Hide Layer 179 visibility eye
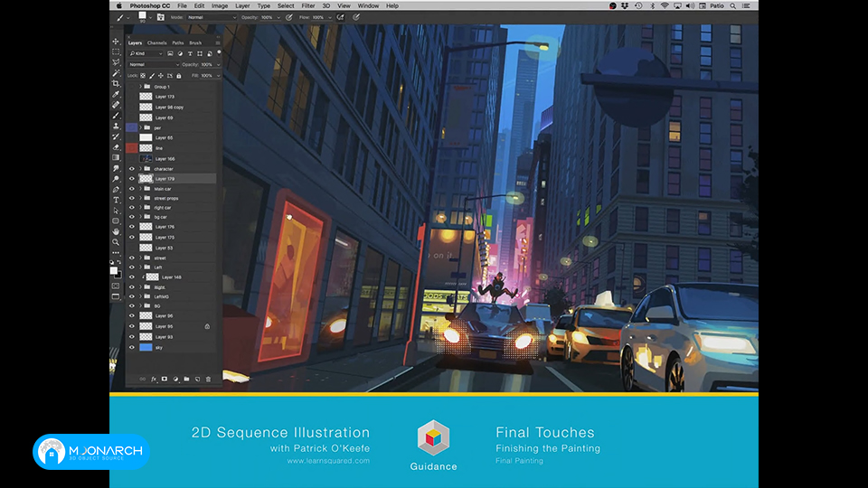The width and height of the screenshot is (868, 488). pyautogui.click(x=132, y=179)
